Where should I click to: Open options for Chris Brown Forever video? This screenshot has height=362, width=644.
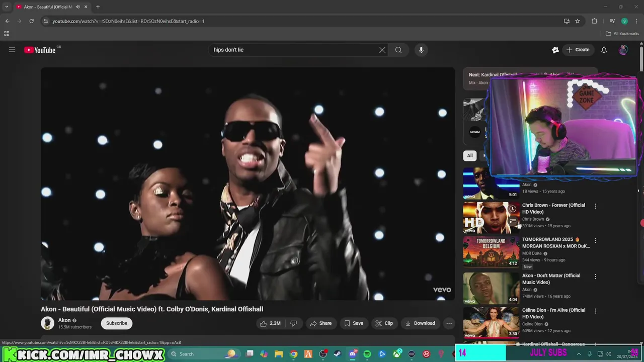pyautogui.click(x=595, y=206)
